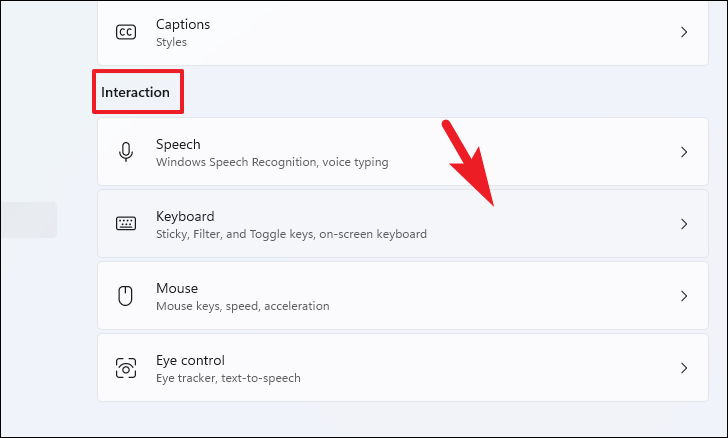728x438 pixels.
Task: Click "Eye tracker, text-to-speech" description
Action: pos(228,378)
